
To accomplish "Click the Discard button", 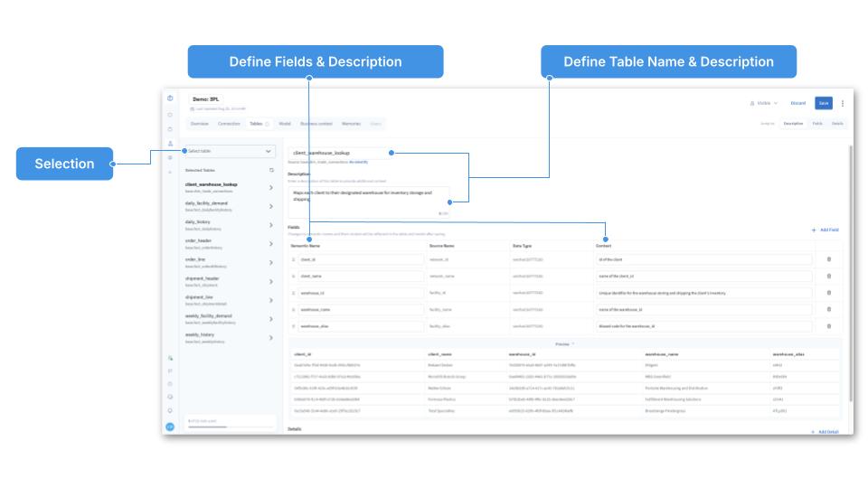I will click(797, 103).
